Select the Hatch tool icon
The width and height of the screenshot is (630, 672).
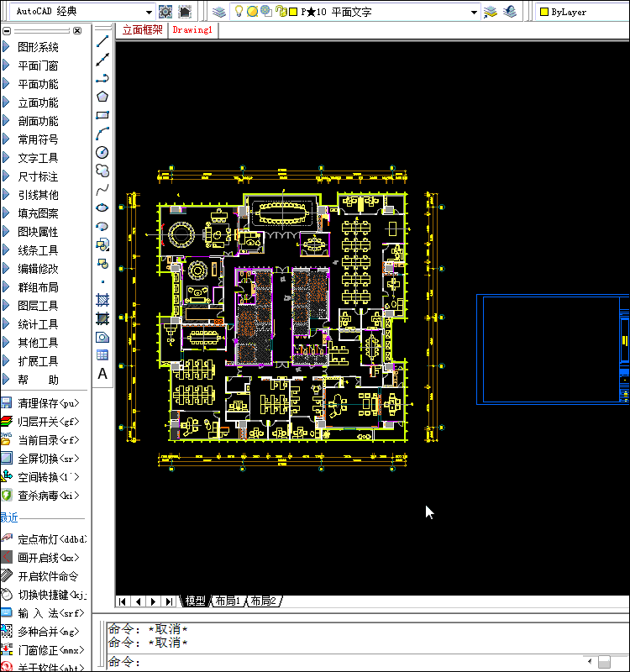pyautogui.click(x=102, y=300)
